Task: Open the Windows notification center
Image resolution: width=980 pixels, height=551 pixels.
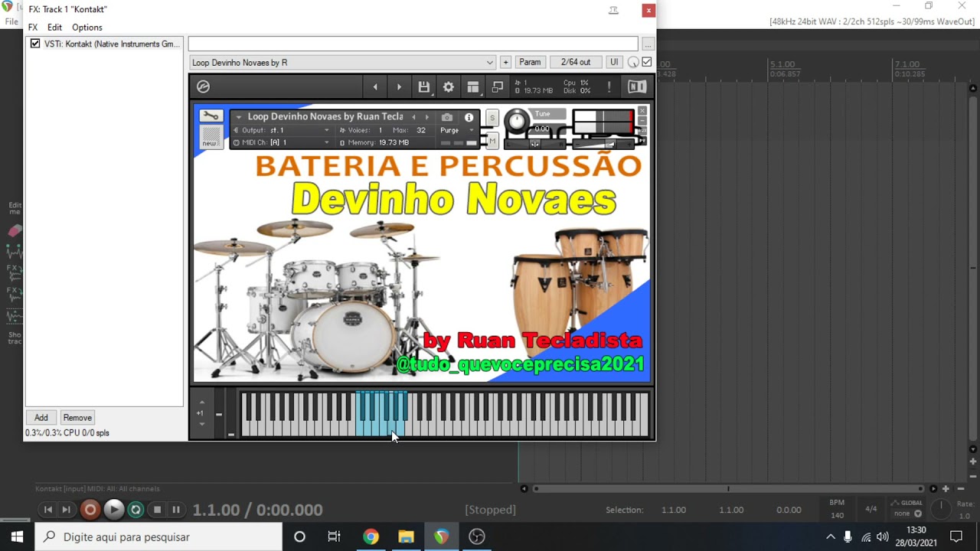Action: (956, 536)
